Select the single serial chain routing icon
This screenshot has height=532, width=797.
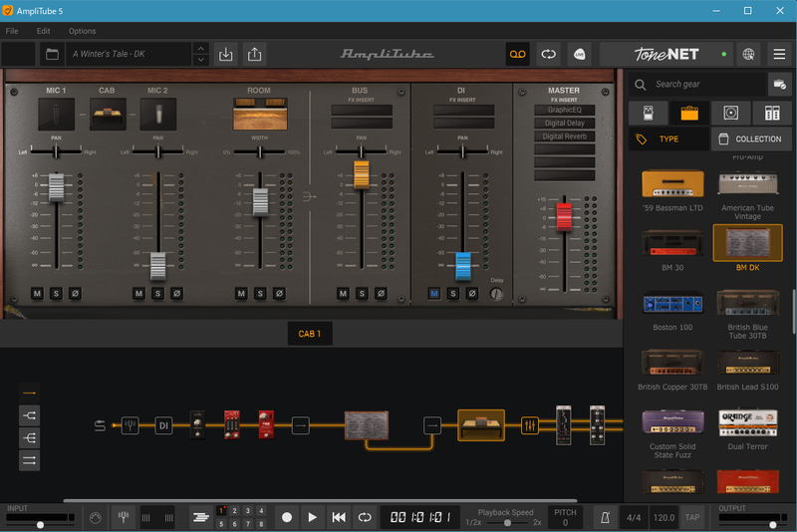tap(30, 393)
